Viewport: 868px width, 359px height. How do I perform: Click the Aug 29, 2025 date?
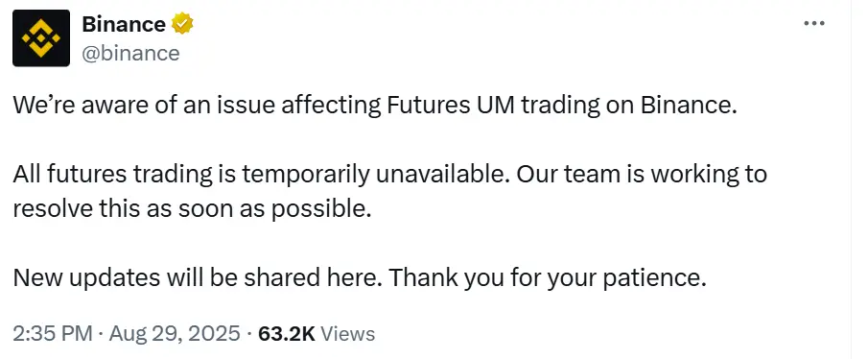175,333
